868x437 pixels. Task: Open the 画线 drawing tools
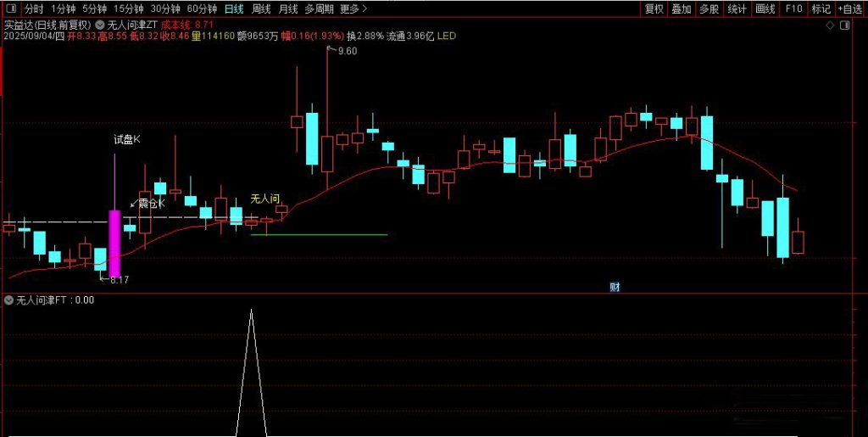(765, 9)
